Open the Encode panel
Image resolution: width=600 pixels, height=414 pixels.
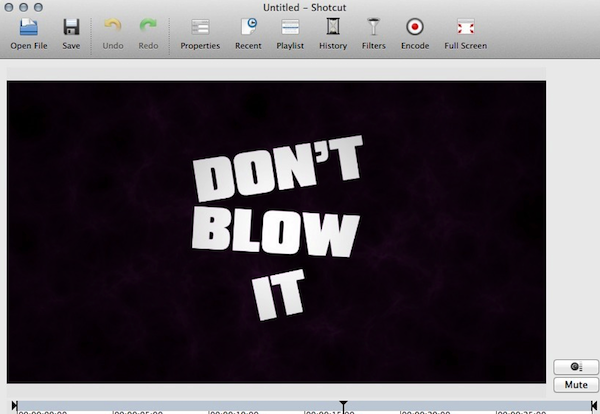point(415,33)
